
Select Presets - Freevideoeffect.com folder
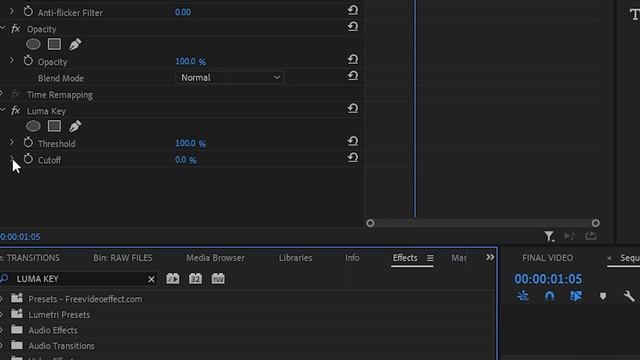85,299
